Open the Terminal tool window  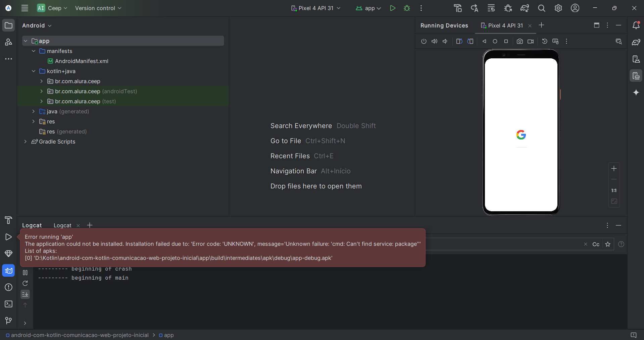[x=8, y=304]
